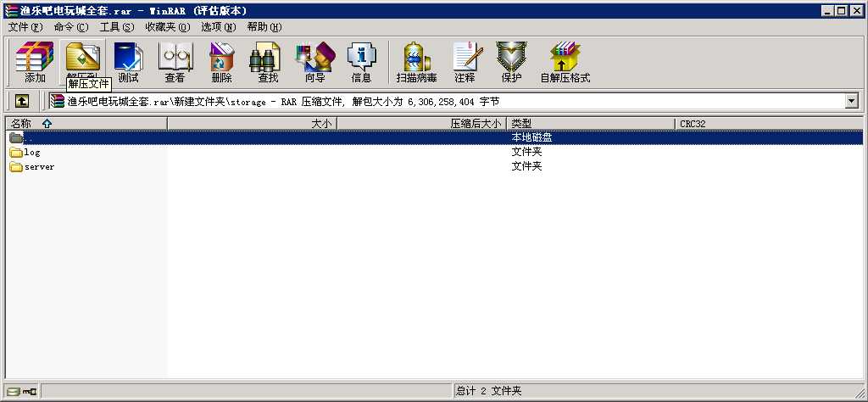Open the Options (选项) menu
This screenshot has width=868, height=402.
pyautogui.click(x=218, y=27)
